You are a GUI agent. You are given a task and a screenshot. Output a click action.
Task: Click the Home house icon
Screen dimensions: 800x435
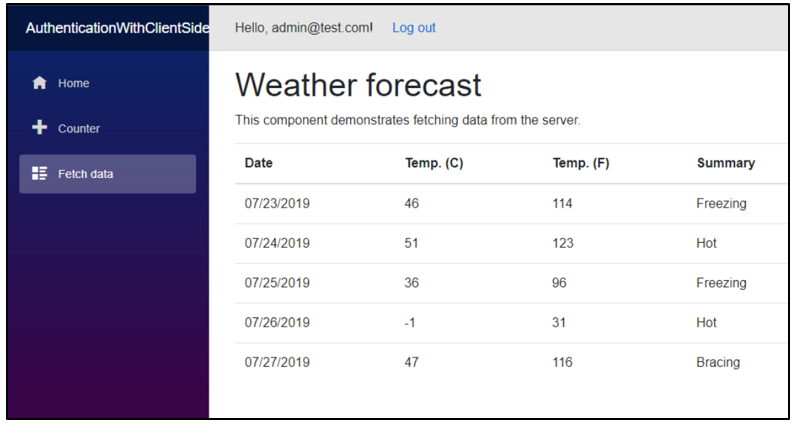click(x=40, y=83)
